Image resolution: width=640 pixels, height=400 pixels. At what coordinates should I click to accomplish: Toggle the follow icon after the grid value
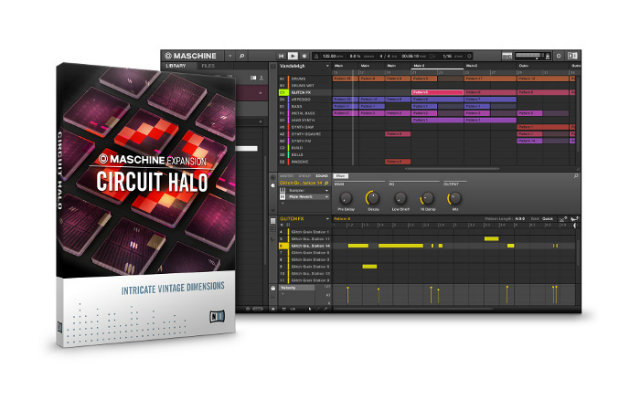470,56
